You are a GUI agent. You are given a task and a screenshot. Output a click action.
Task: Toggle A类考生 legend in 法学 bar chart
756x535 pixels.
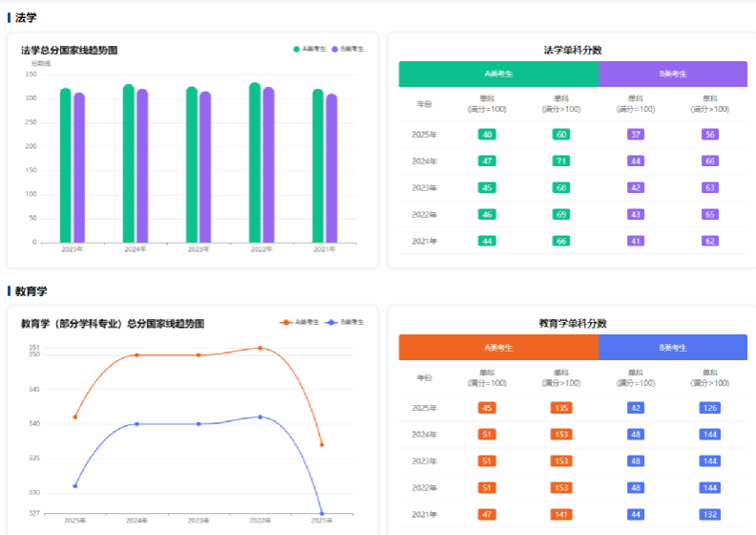tap(309, 49)
